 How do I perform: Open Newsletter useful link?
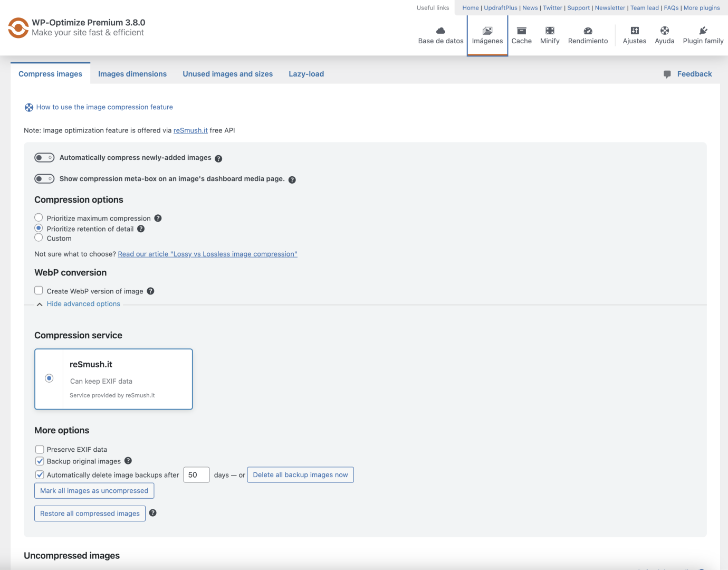click(610, 8)
